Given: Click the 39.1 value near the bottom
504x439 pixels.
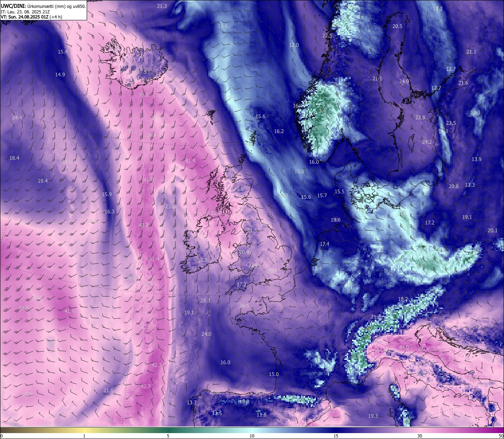Looking at the screenshot, I should point(111,420).
